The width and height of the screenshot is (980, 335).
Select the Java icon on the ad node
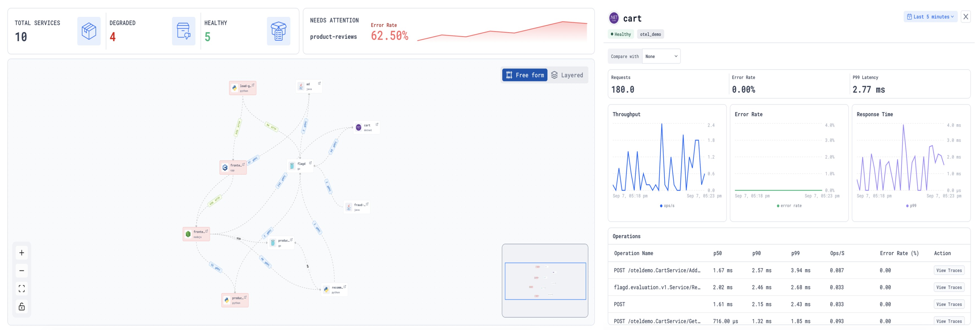click(x=301, y=86)
